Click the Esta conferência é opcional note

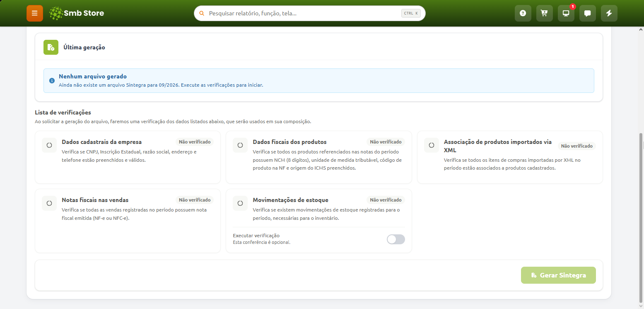click(x=261, y=242)
